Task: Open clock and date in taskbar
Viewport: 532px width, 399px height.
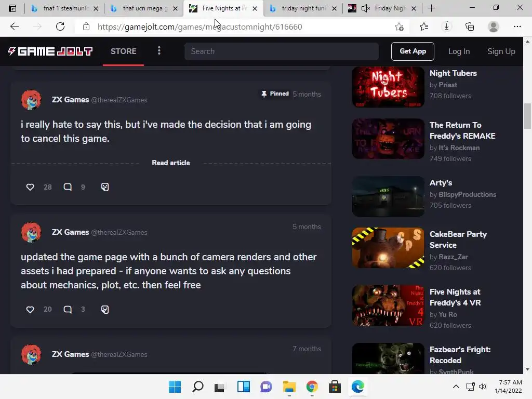Action: [508, 387]
